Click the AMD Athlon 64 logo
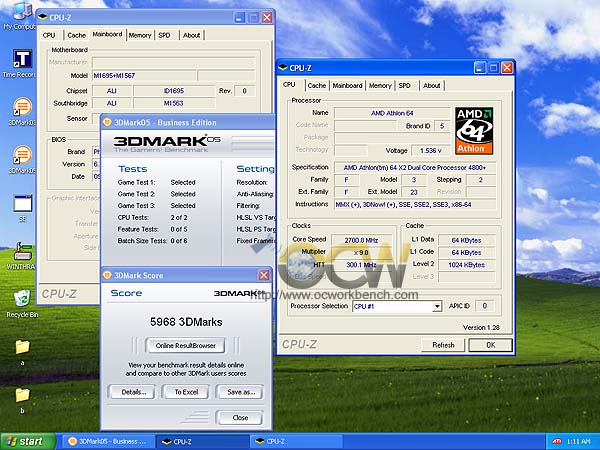The image size is (600, 450). pos(474,131)
